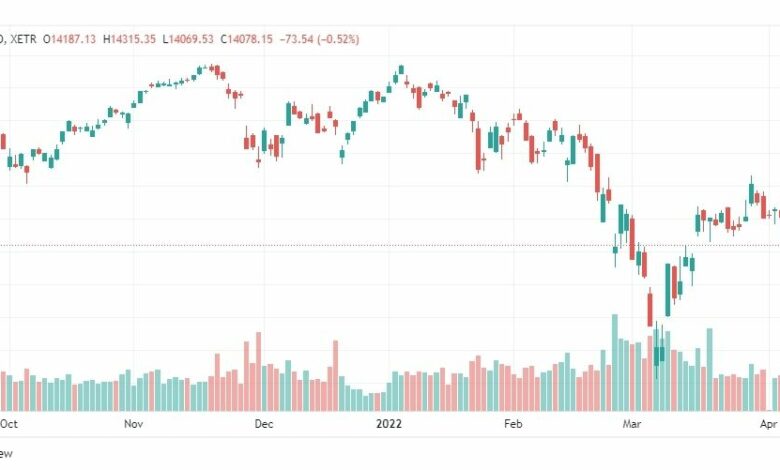Click the lowest red candle in early March
The height and width of the screenshot is (470, 780).
[650, 307]
